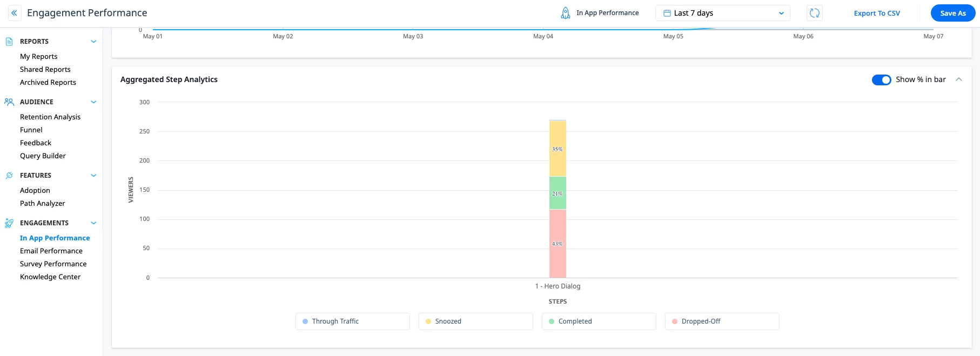
Task: Click the yellow Snoozed 35% bar segment
Action: coord(558,149)
